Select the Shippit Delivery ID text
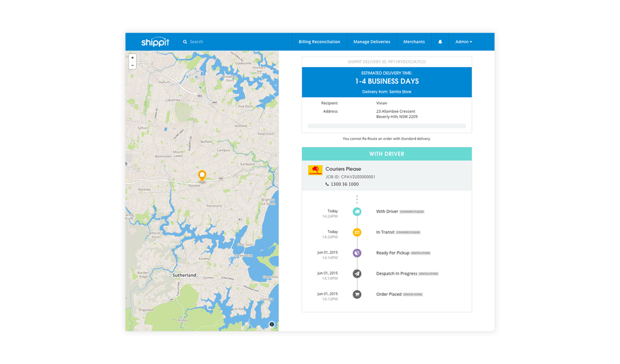The height and width of the screenshot is (364, 620). (387, 62)
